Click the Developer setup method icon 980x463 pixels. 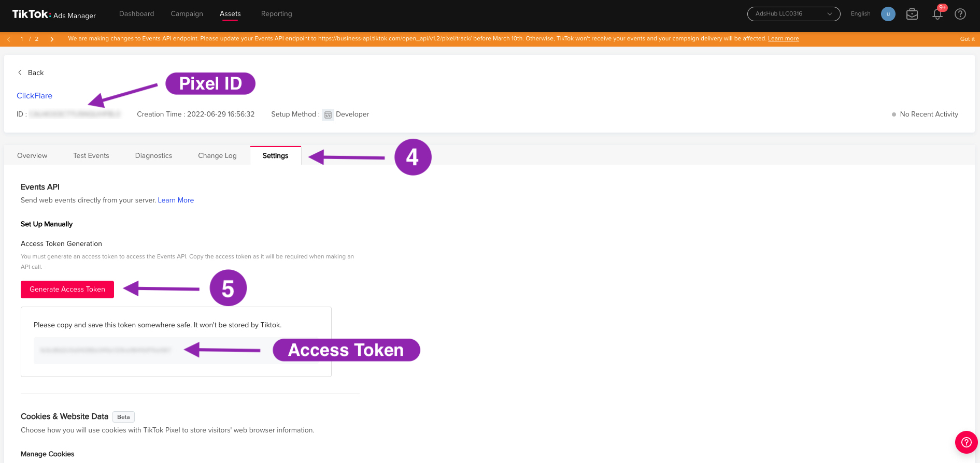point(328,114)
